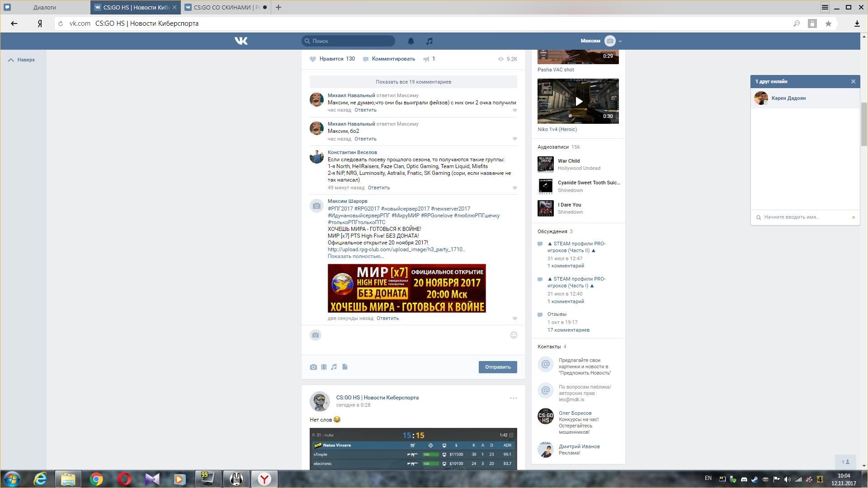The width and height of the screenshot is (868, 488).
Task: Play the Niko 1v4 video thumbnail
Action: pyautogui.click(x=578, y=101)
